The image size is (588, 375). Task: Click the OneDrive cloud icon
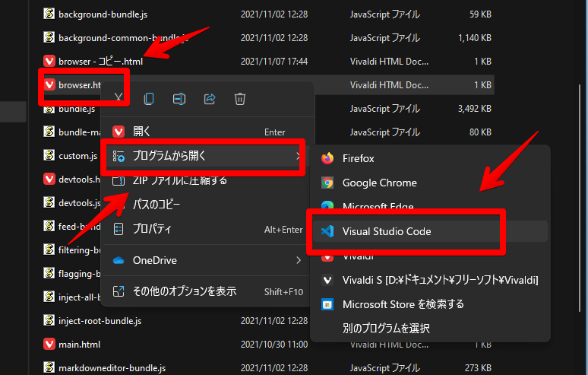point(119,260)
